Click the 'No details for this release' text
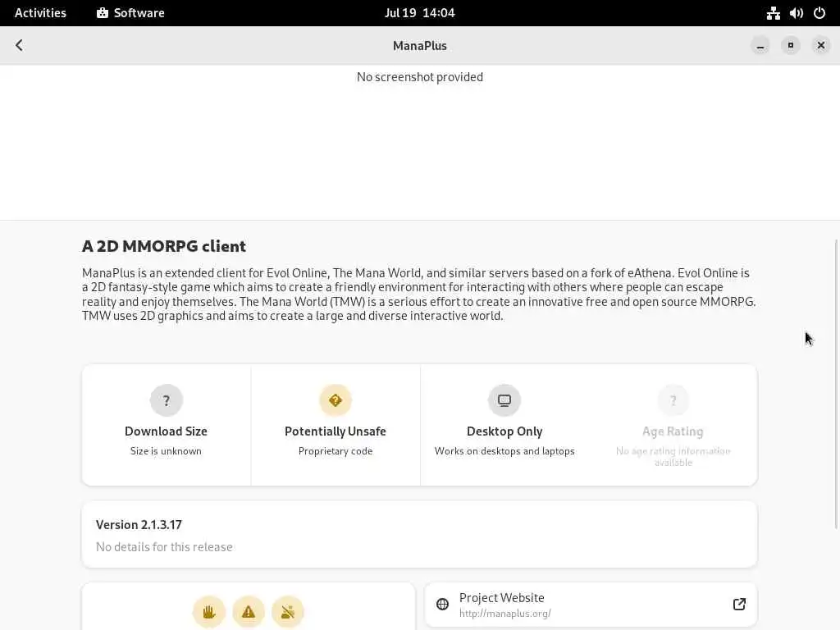 pos(164,547)
